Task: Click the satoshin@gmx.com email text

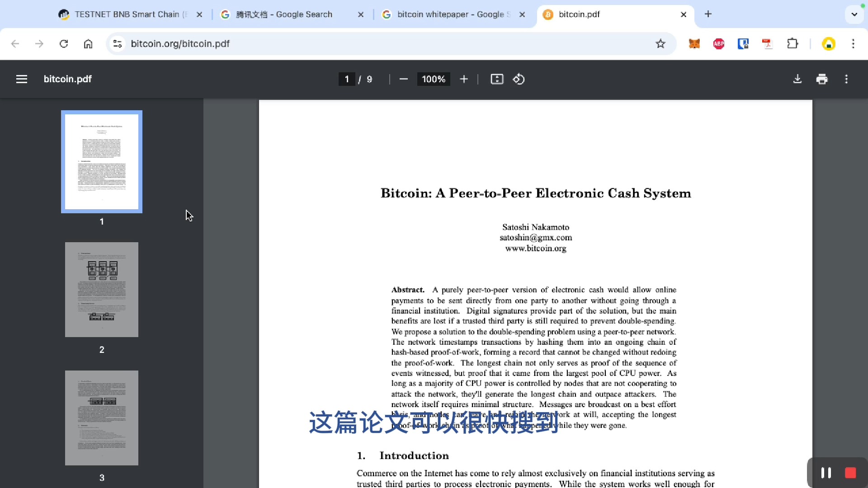Action: click(x=536, y=238)
